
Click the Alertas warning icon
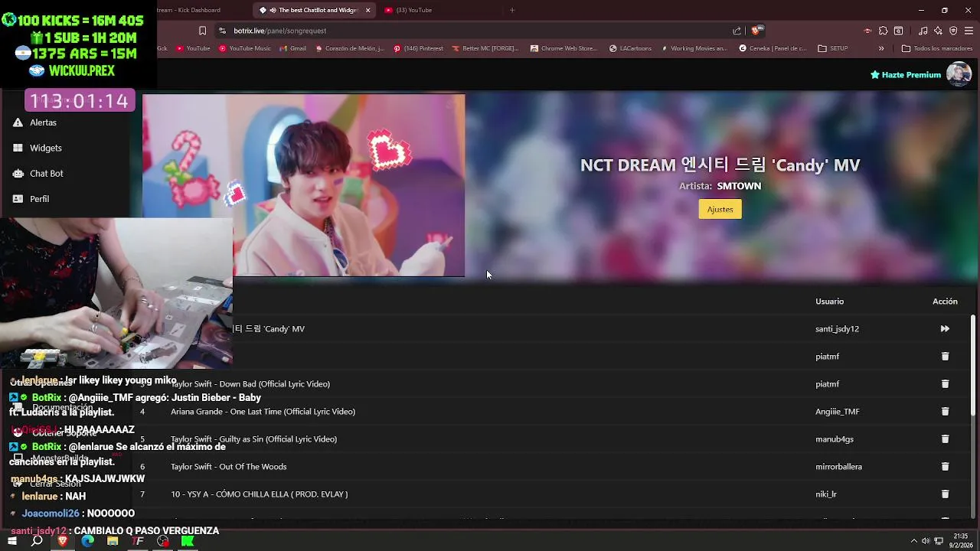tap(18, 122)
